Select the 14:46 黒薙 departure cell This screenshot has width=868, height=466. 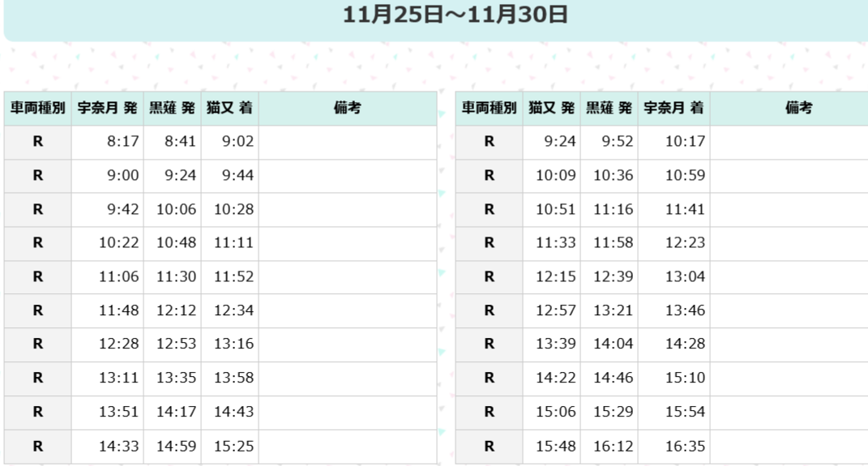(x=613, y=378)
